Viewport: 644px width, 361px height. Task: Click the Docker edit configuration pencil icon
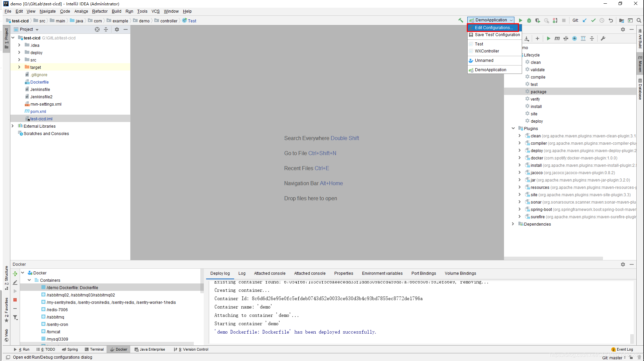click(15, 282)
